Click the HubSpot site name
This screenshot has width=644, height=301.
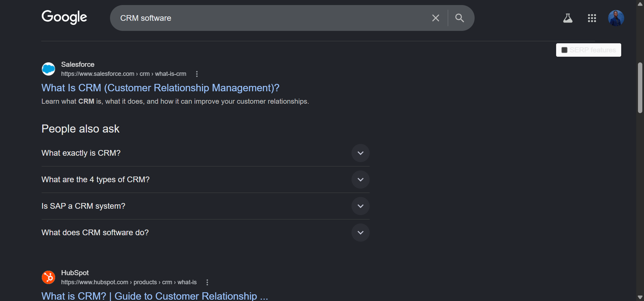click(x=75, y=273)
